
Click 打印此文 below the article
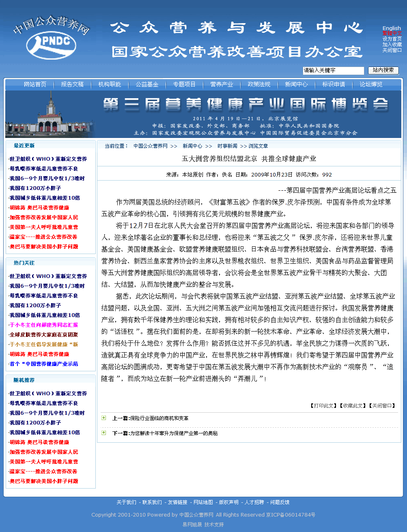click(323, 406)
